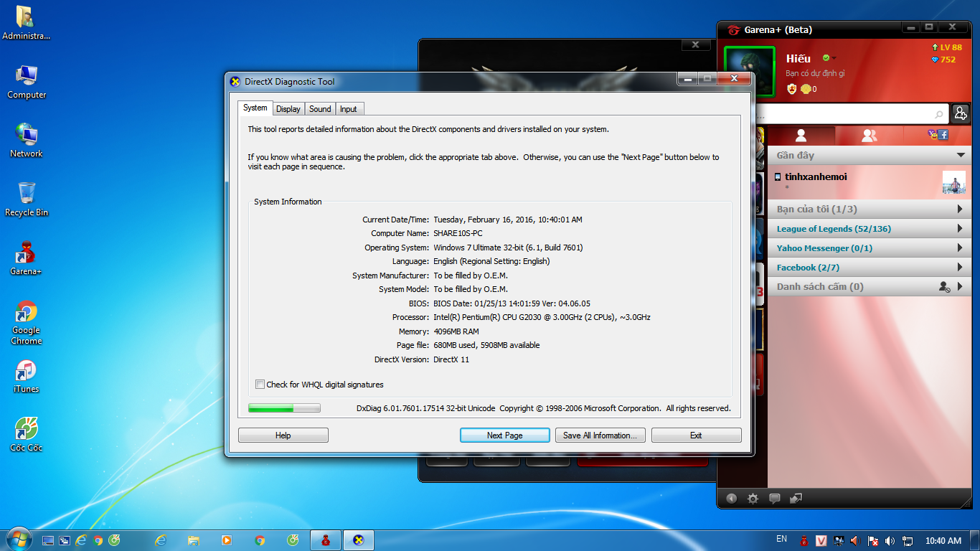Open Garena settings gear icon
Image resolution: width=980 pixels, height=551 pixels.
point(753,498)
